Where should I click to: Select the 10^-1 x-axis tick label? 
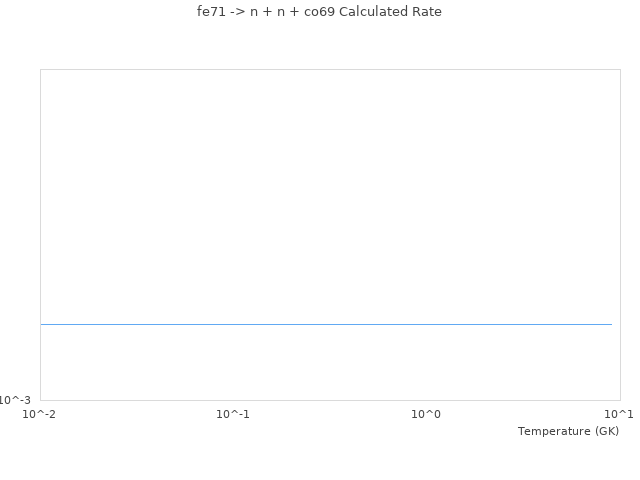click(x=233, y=414)
